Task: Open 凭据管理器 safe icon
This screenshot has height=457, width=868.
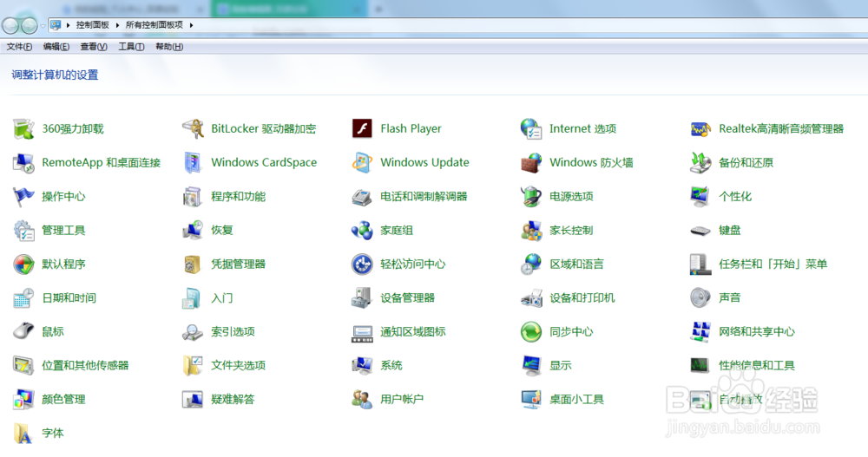Action: (193, 264)
